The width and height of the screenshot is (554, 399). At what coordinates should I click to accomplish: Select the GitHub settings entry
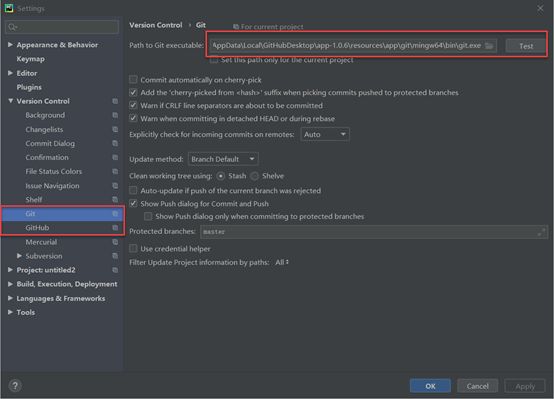coord(37,228)
